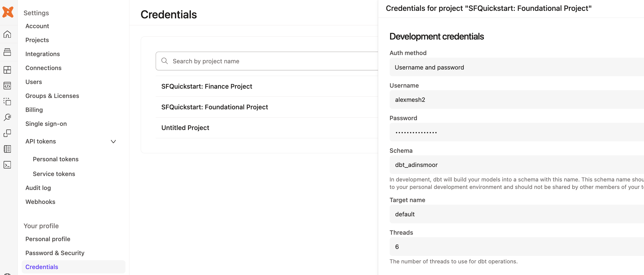The width and height of the screenshot is (644, 275).
Task: Click the overlapping squares icon
Action: tap(7, 133)
